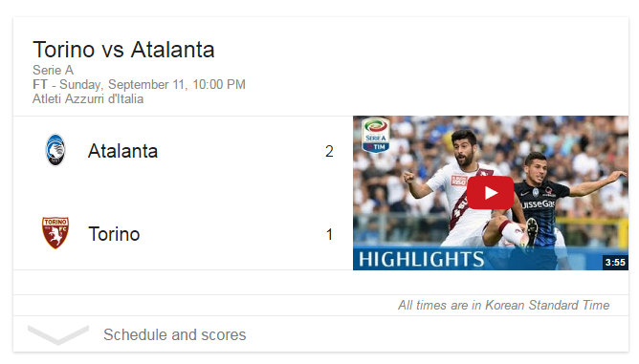
Task: Play the highlights video
Action: point(490,193)
